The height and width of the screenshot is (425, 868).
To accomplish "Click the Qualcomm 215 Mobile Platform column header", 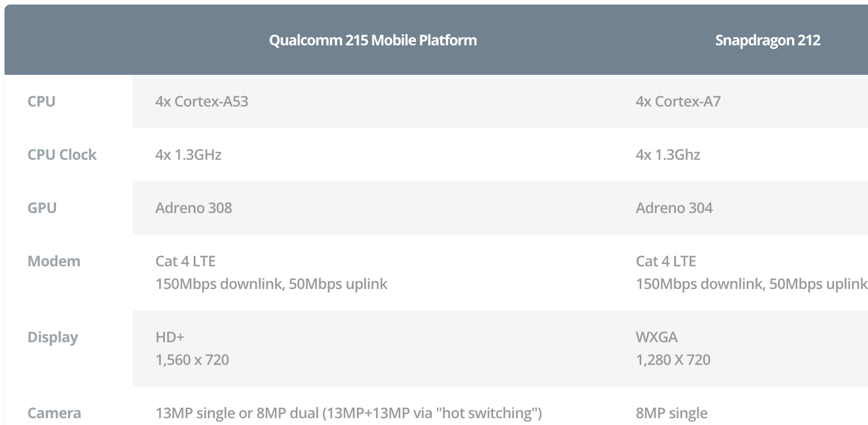I will (x=373, y=40).
